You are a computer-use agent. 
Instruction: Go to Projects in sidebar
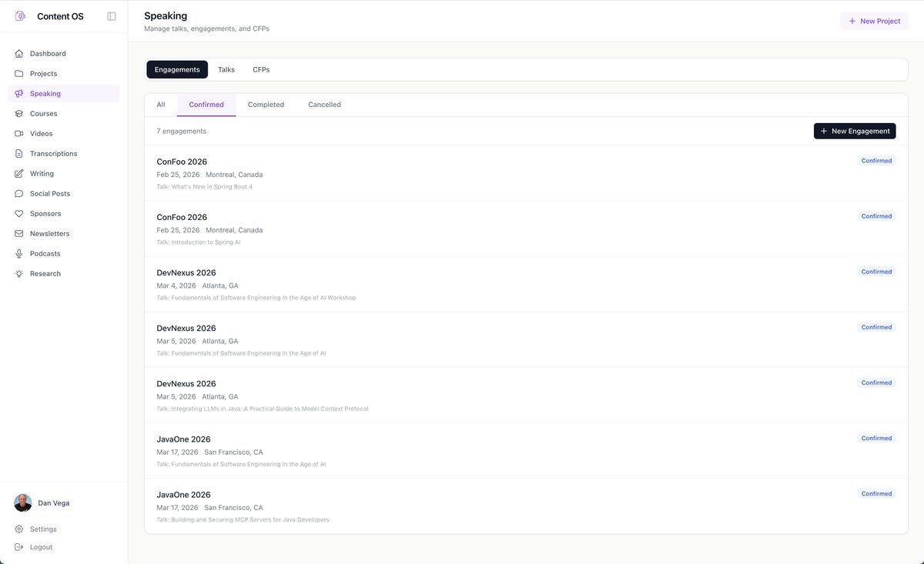pos(64,74)
